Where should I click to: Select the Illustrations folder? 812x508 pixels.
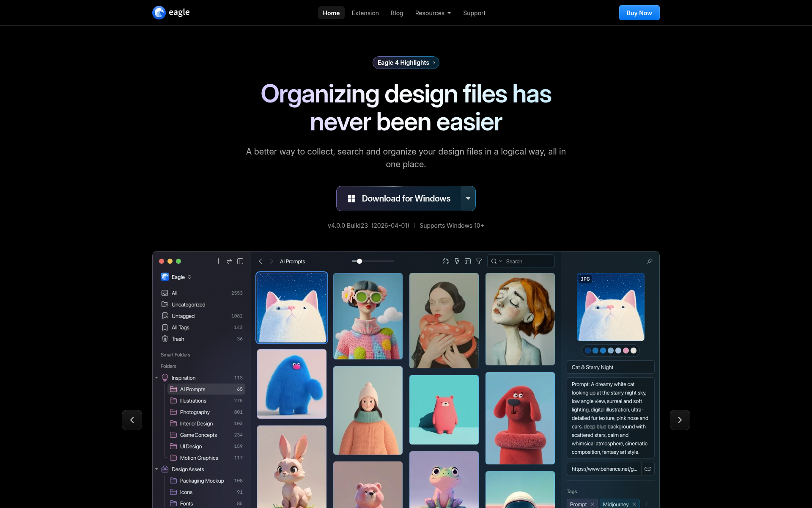point(206,400)
